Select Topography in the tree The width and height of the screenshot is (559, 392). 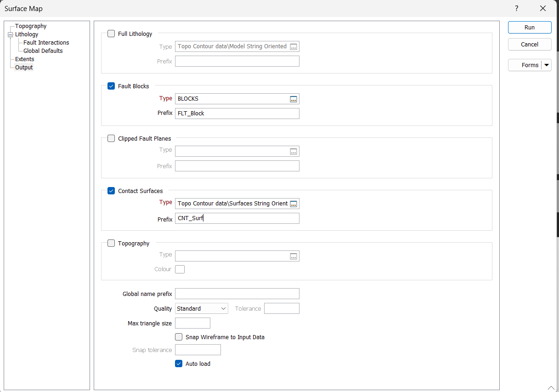click(x=31, y=26)
